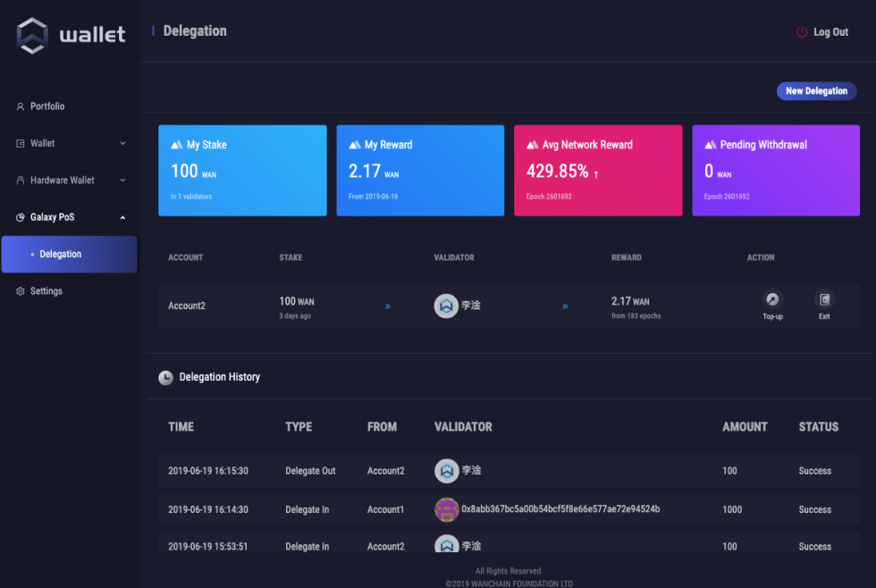Viewport: 876px width, 588px height.
Task: Click the double arrow before reward amount
Action: [x=566, y=307]
